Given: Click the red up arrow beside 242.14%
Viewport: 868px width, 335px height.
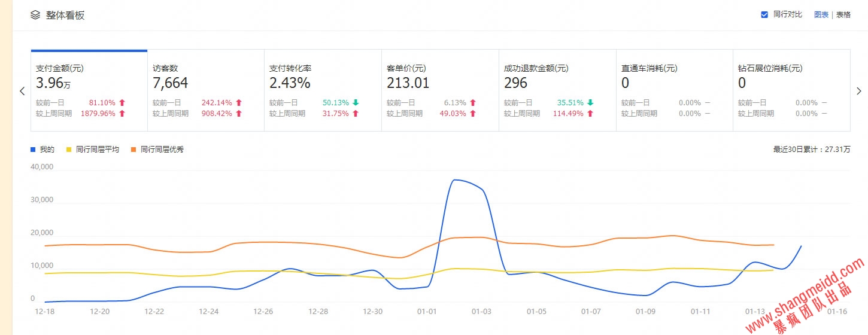Looking at the screenshot, I should point(239,103).
